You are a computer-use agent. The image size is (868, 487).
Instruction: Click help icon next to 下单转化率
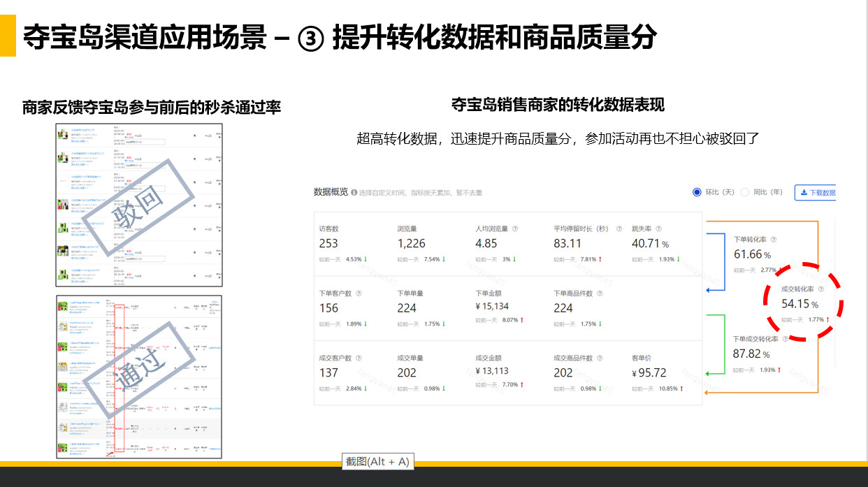click(773, 240)
